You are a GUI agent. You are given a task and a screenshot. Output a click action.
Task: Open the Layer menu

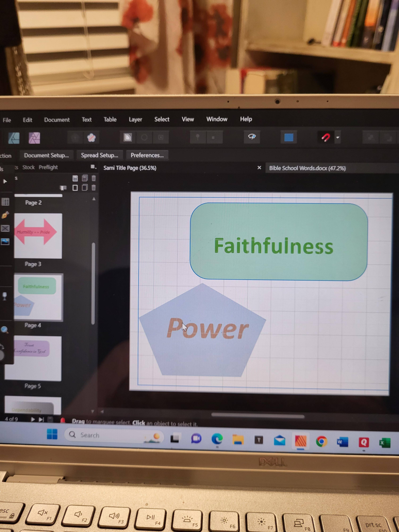click(x=135, y=120)
